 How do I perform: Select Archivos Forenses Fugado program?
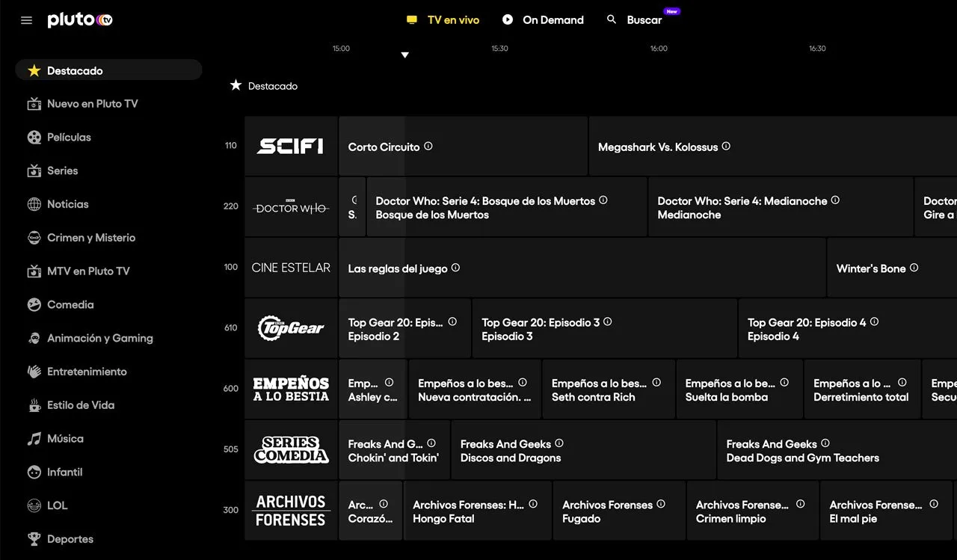tap(619, 511)
